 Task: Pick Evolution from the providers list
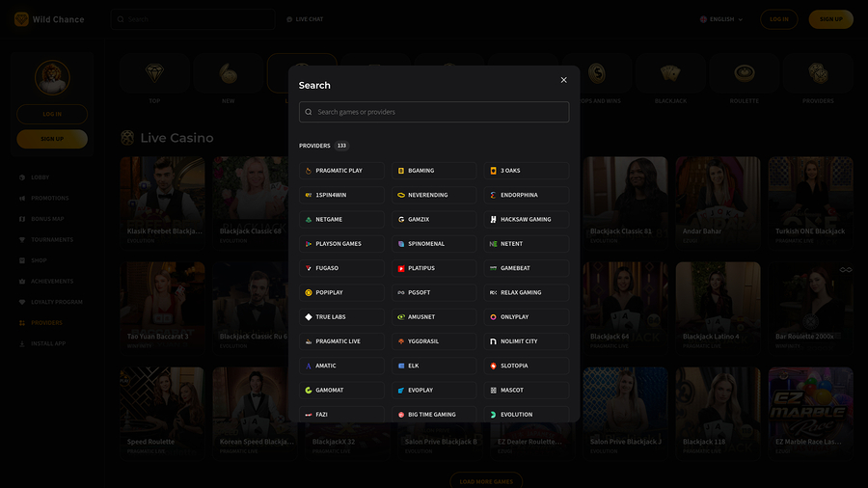tap(527, 415)
